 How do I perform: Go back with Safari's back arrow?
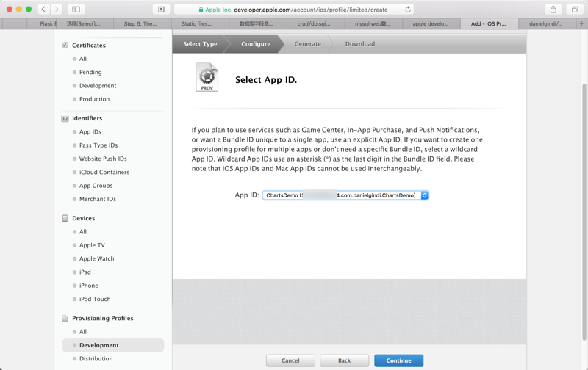pyautogui.click(x=43, y=10)
